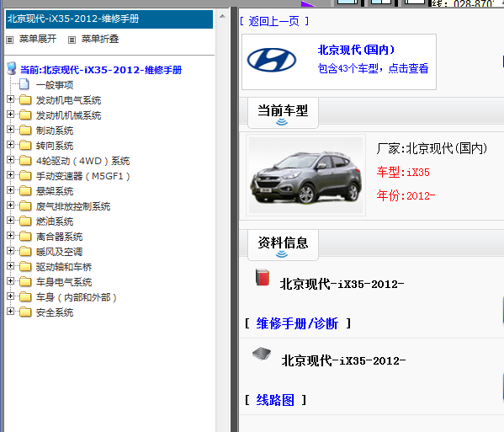The image size is (504, 432).
Task: Expand the 手动变速器(M5GF1) node
Action: tap(10, 174)
